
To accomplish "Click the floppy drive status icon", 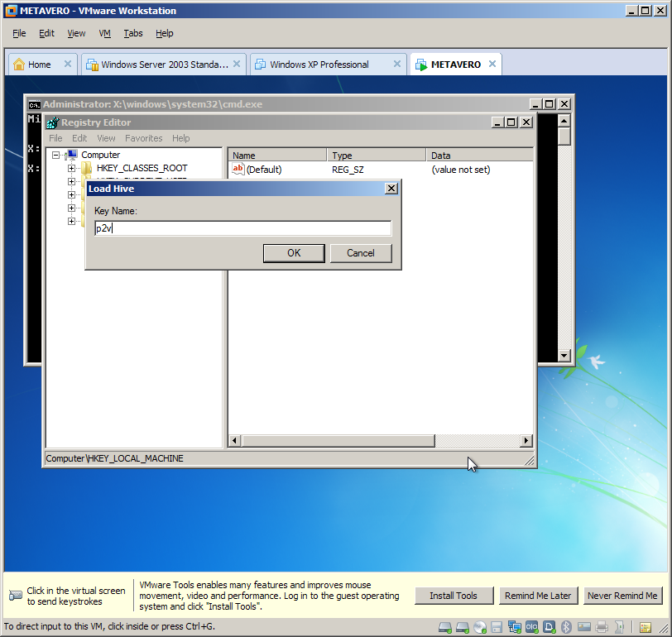I will [x=497, y=627].
